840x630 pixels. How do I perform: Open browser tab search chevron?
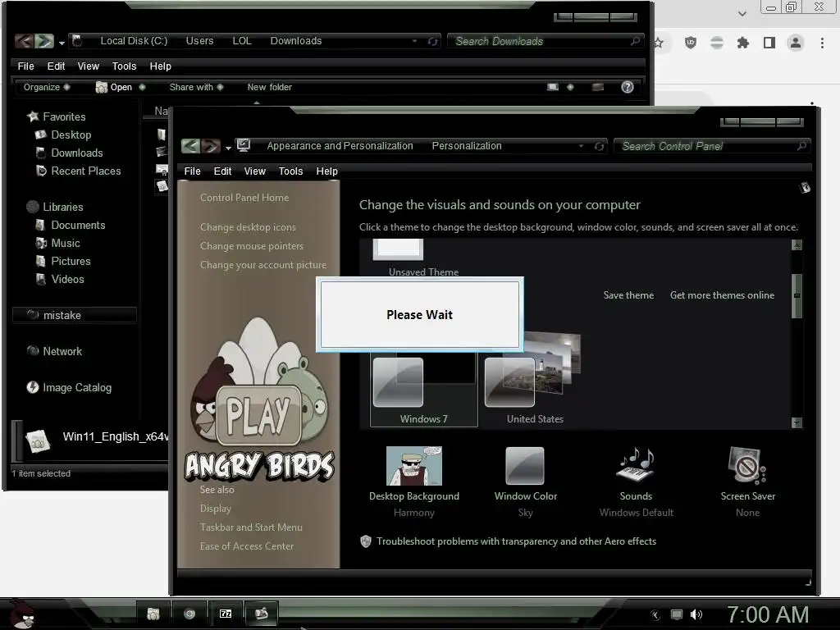(x=742, y=13)
